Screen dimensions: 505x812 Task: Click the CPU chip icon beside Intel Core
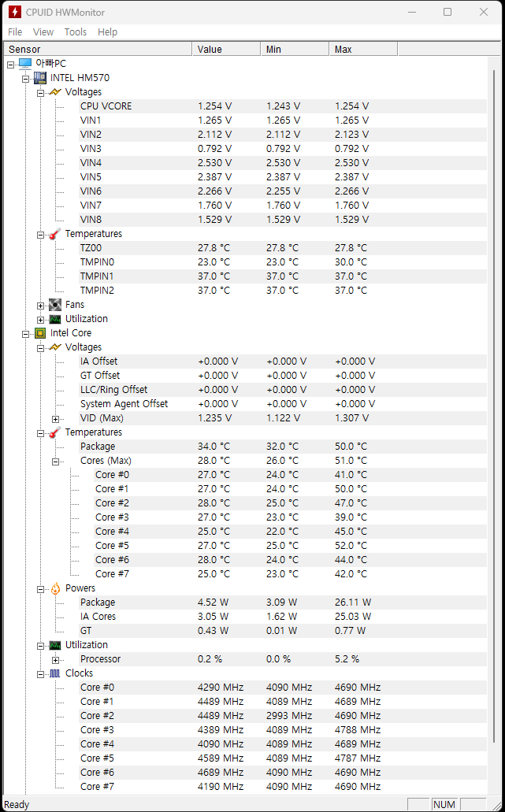pos(40,333)
